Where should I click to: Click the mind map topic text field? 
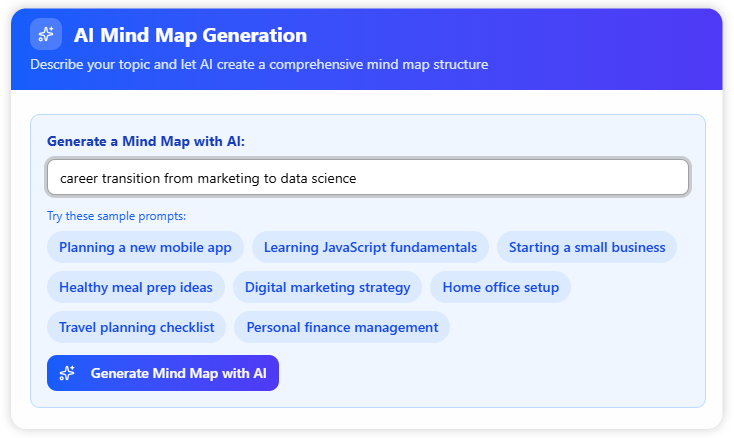pos(367,178)
